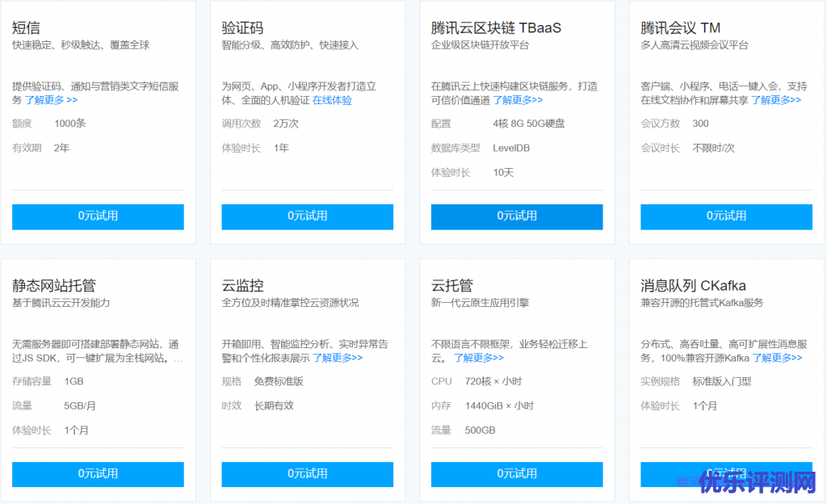Screen dimensions: 827x504
Task: Click the 免费标准版 specification value
Action: pos(279,382)
